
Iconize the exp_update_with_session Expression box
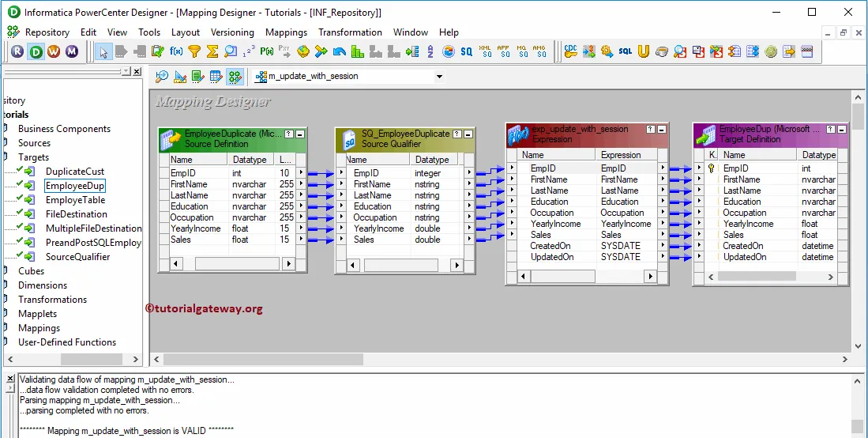point(662,129)
